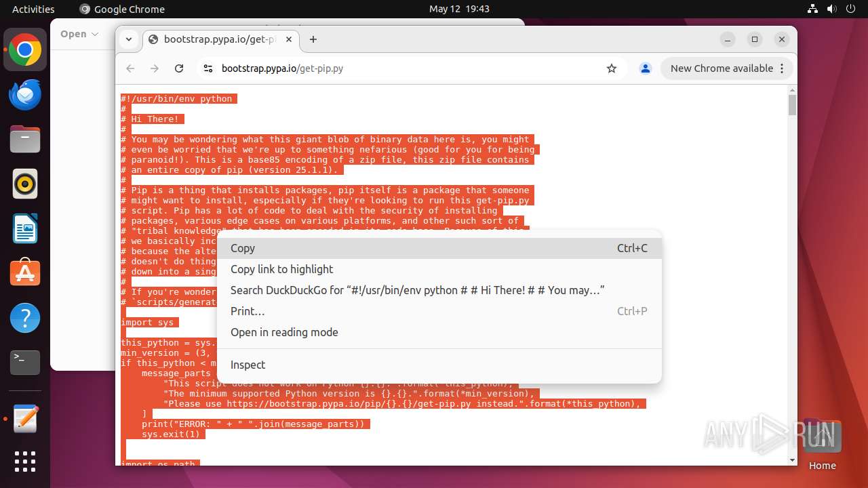Close the bootstrap.pypa.io tab
This screenshot has height=488, width=868.
point(288,39)
